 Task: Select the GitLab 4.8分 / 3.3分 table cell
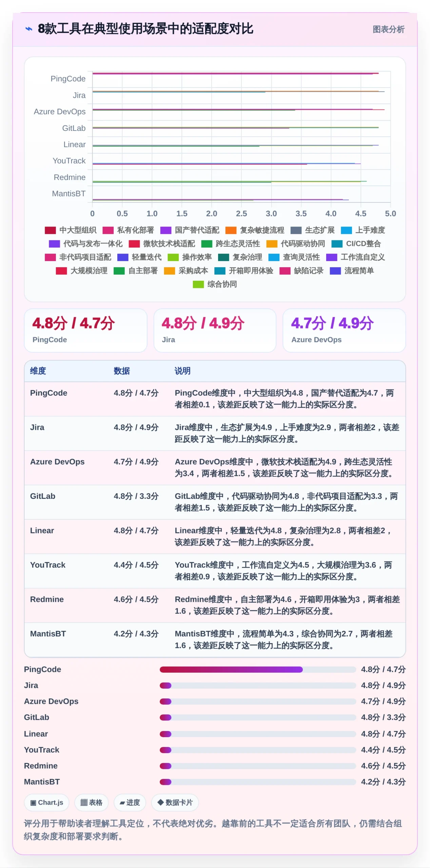coord(136,496)
